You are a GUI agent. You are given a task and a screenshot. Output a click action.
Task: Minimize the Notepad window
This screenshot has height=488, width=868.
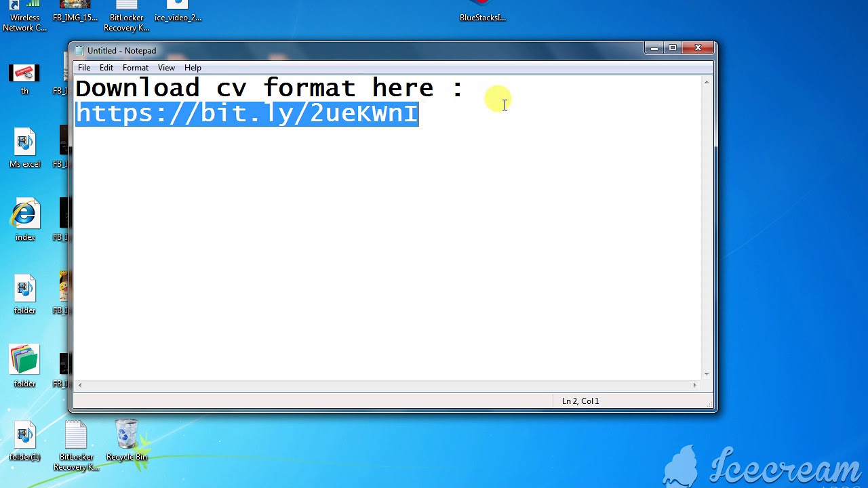click(x=654, y=48)
